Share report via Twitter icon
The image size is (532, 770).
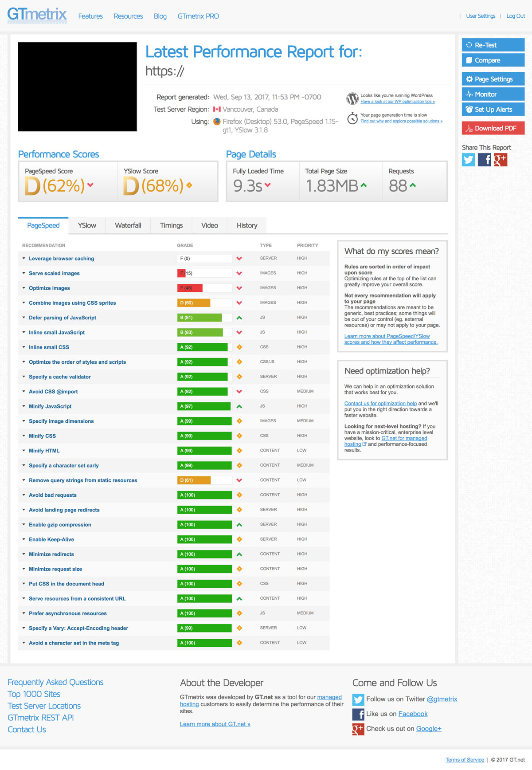(x=469, y=160)
